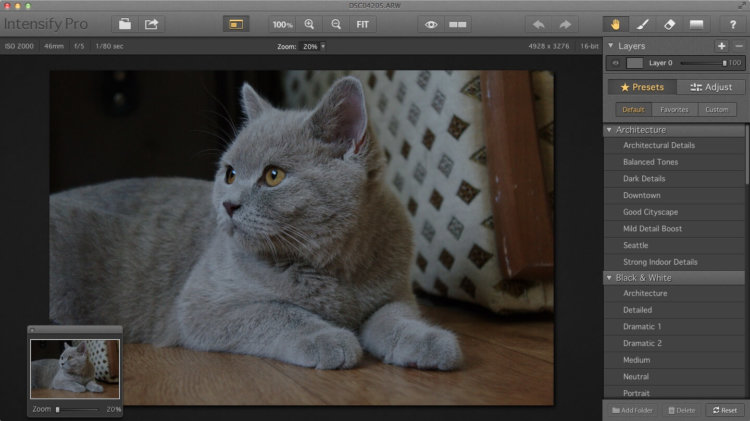Click the navigator cat thumbnail

[x=75, y=369]
